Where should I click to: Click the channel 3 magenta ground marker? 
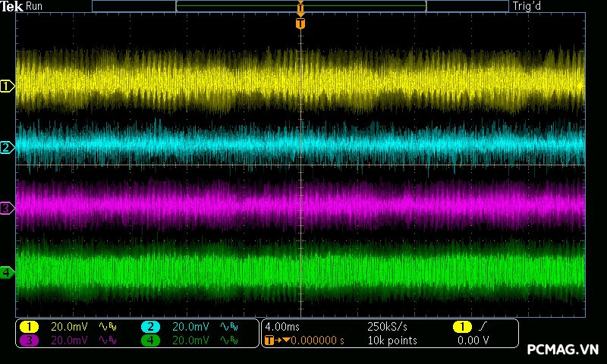pos(7,208)
